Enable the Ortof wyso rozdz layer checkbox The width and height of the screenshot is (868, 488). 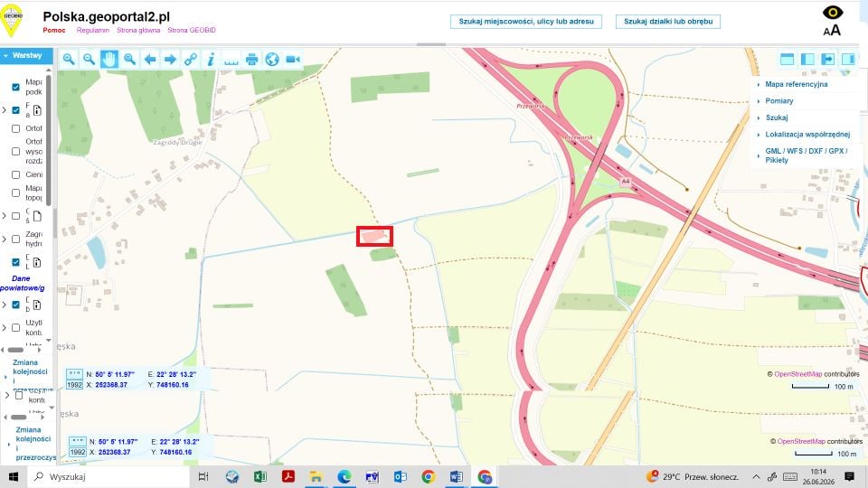[15, 151]
